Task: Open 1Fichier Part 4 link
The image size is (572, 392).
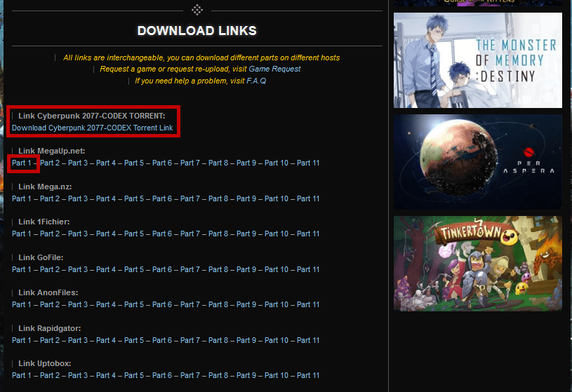Action: [x=106, y=234]
